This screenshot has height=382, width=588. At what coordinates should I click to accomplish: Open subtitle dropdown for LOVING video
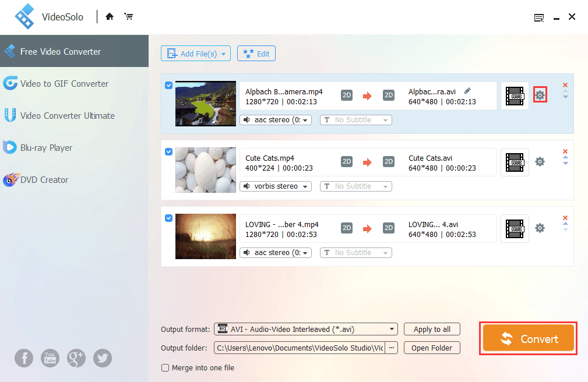coord(356,253)
